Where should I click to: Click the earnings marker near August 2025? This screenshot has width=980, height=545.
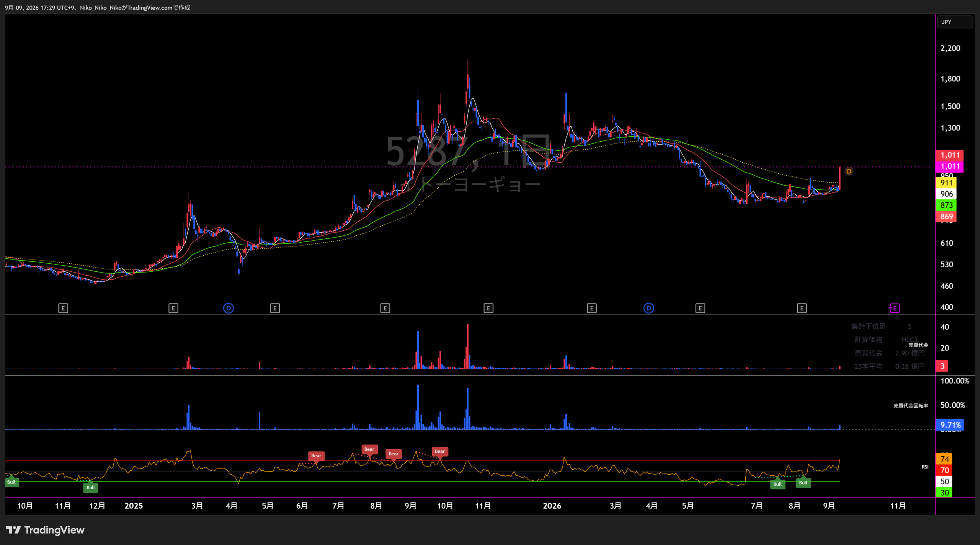tap(385, 308)
